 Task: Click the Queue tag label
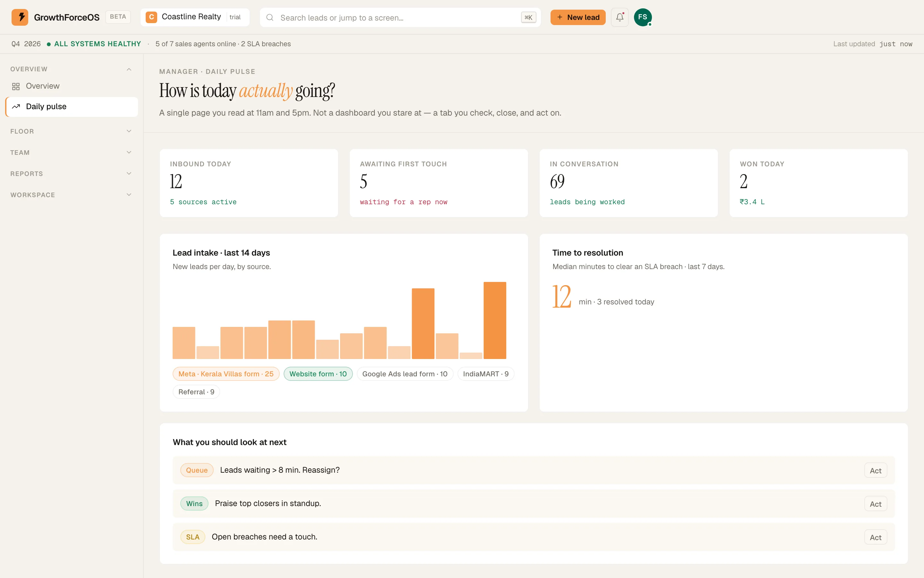click(197, 470)
